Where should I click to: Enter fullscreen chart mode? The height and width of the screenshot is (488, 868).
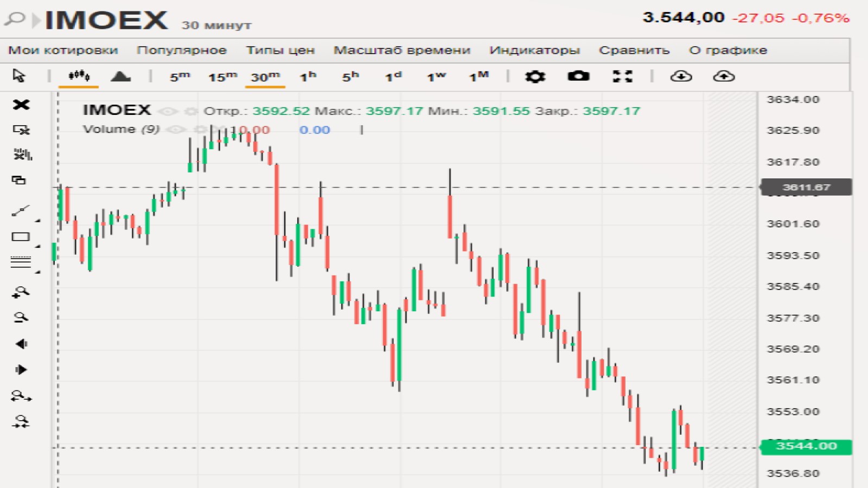coord(622,76)
